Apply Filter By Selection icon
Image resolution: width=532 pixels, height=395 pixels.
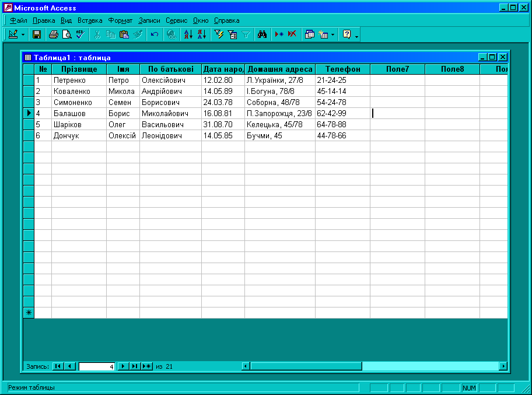tap(219, 34)
